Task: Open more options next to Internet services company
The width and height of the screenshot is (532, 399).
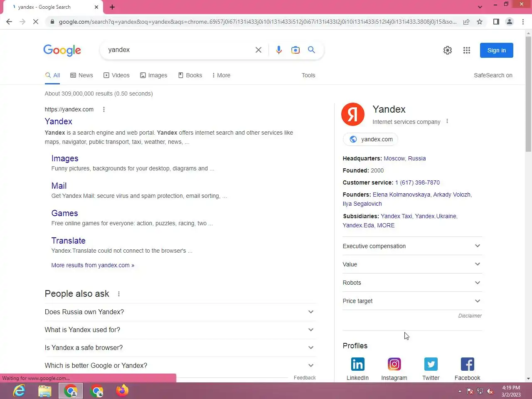Action: [447, 121]
